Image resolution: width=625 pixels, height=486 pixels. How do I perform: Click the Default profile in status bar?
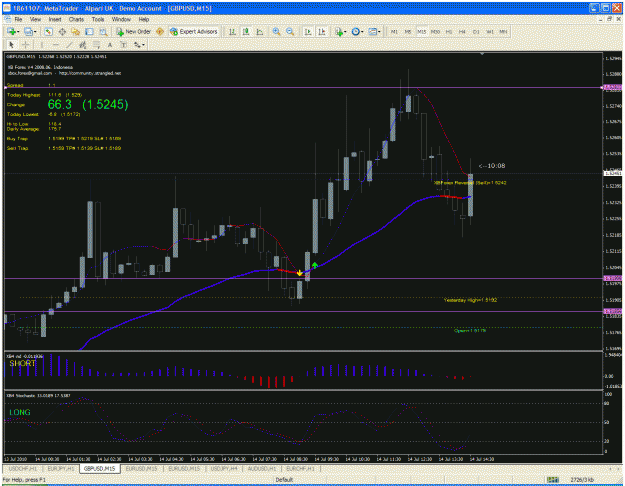pyautogui.click(x=284, y=480)
